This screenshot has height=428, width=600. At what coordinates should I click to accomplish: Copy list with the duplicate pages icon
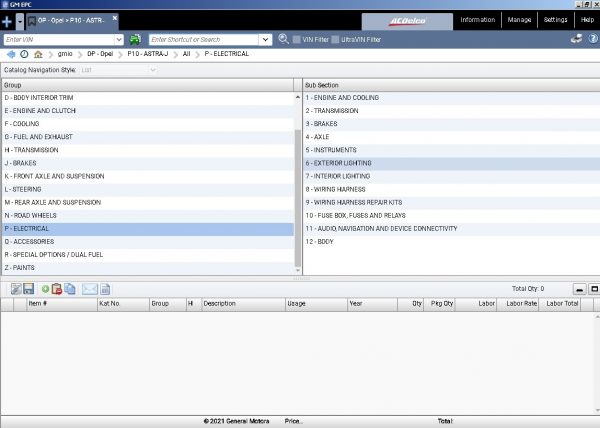point(70,289)
